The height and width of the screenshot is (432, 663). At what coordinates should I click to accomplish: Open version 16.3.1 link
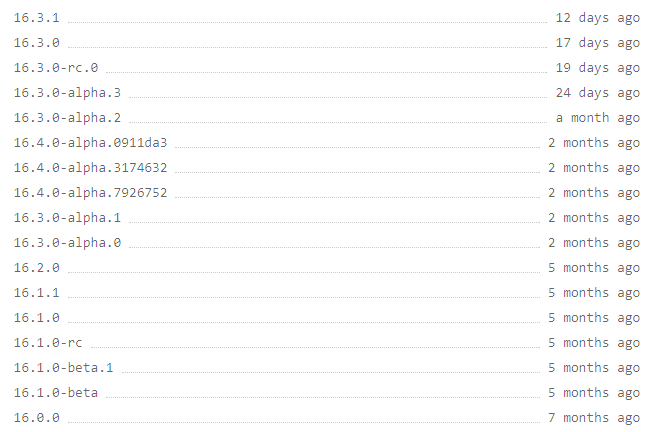[x=37, y=18]
